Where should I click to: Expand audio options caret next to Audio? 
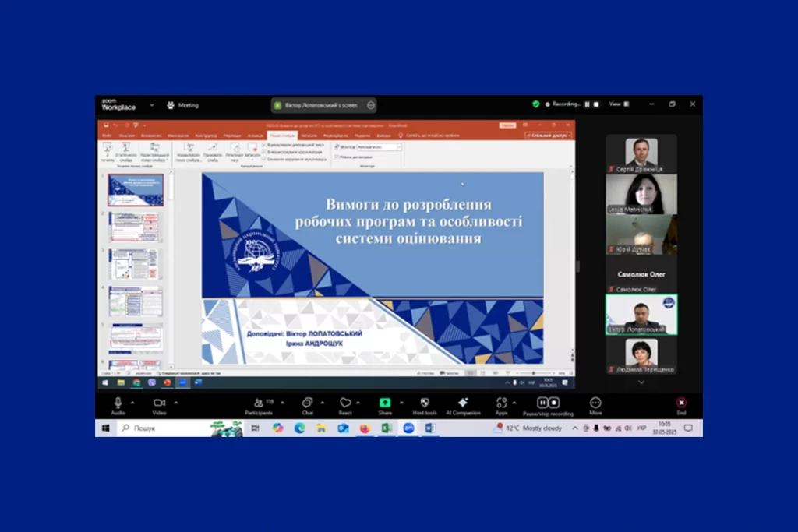pos(132,402)
